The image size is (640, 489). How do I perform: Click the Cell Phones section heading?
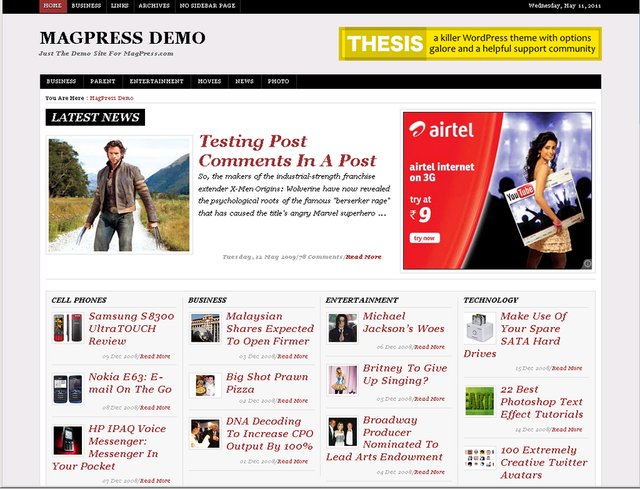coord(79,300)
